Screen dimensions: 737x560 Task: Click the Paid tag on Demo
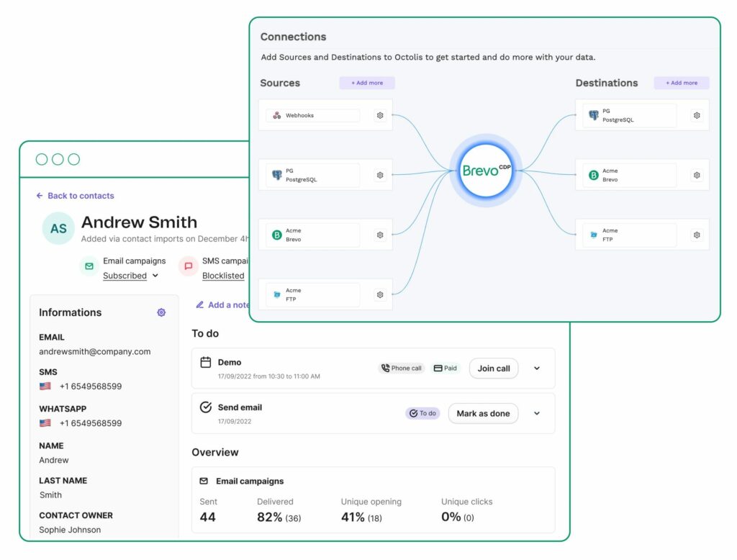445,368
